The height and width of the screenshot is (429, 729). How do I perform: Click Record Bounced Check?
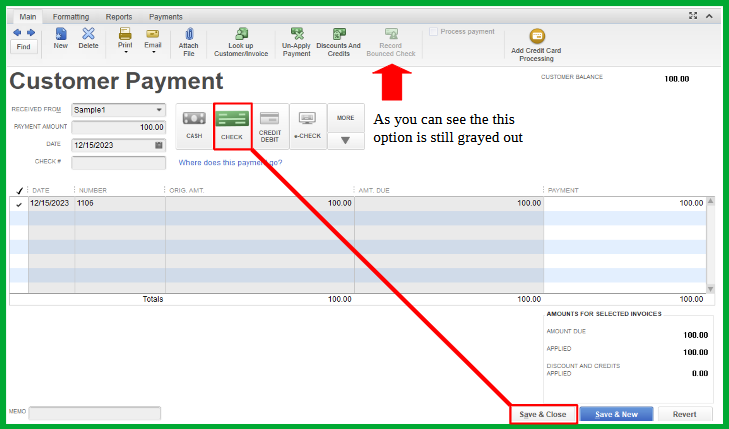pos(391,42)
